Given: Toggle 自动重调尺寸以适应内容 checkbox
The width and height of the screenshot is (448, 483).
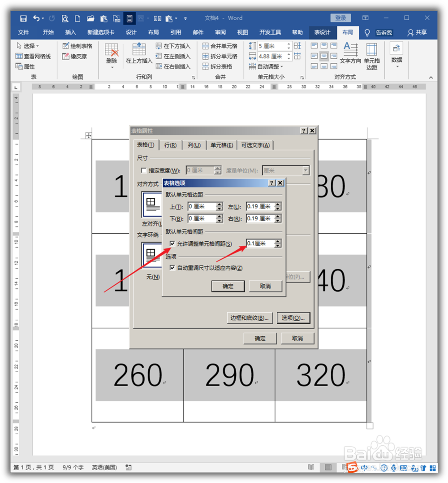Looking at the screenshot, I should click(x=172, y=267).
